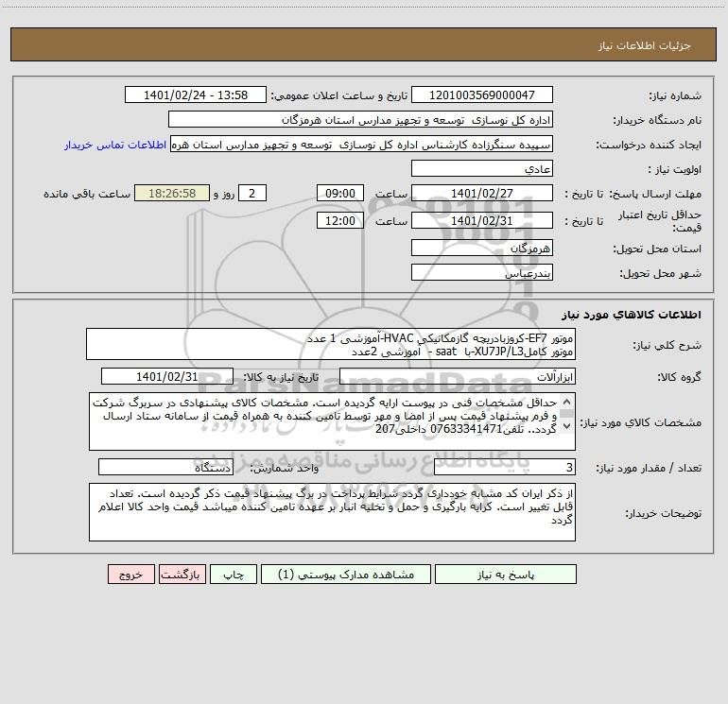Click the توضیحات خریدار text area
Viewport: 728px width, 704px height.
pyautogui.click(x=332, y=512)
